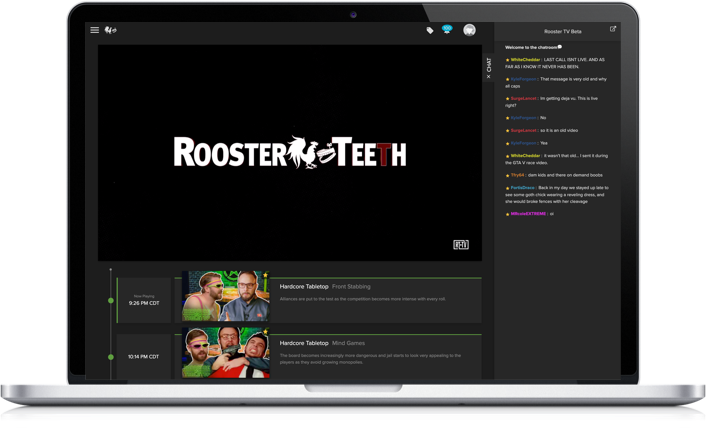Open the notifications badge showing 100
The width and height of the screenshot is (706, 428).
[x=447, y=29]
